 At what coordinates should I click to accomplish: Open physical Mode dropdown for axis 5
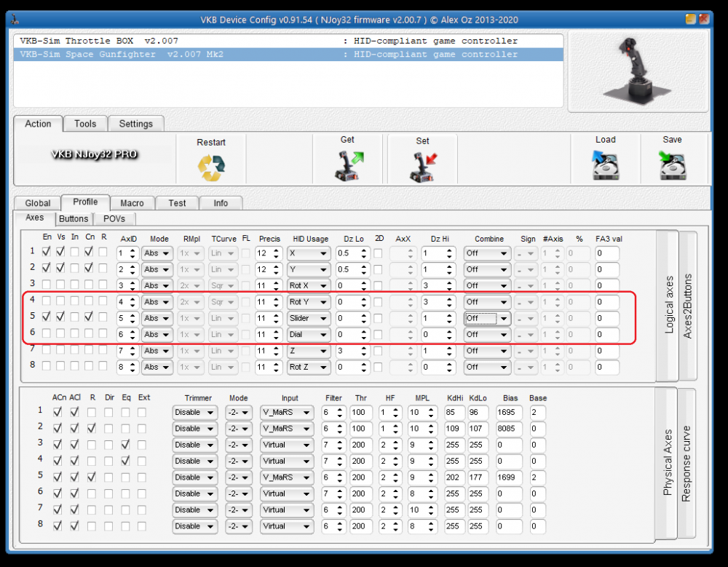pos(238,477)
